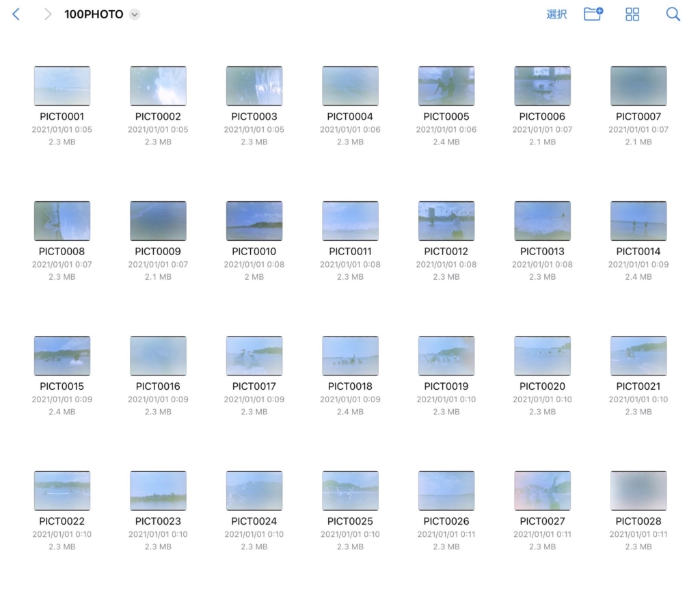Open search with the magnifier icon

tap(673, 14)
